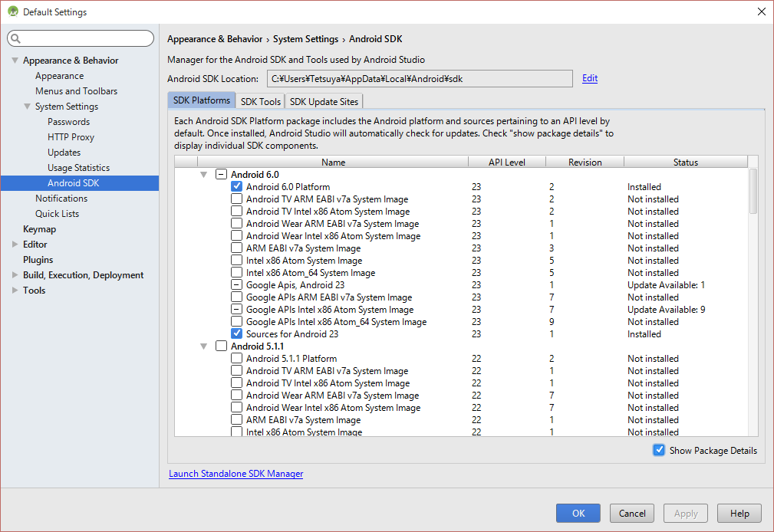Click the Cancel button
Image resolution: width=774 pixels, height=532 pixels.
coord(632,514)
